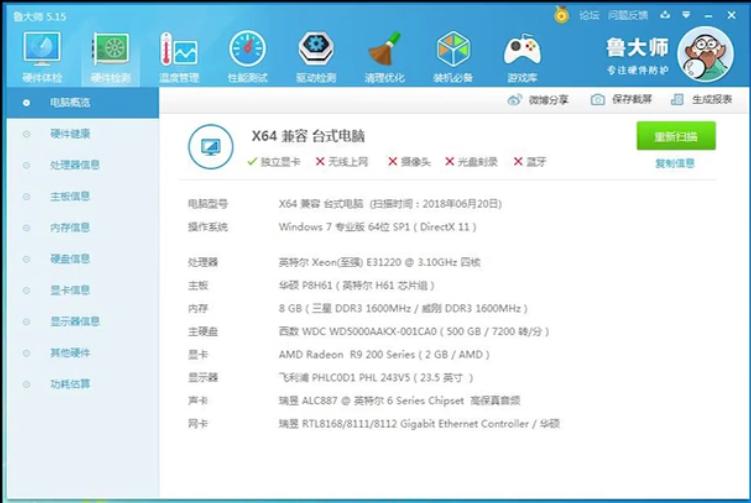751x503 pixels.
Task: Click the gold medal icon in title bar
Action: (x=561, y=15)
